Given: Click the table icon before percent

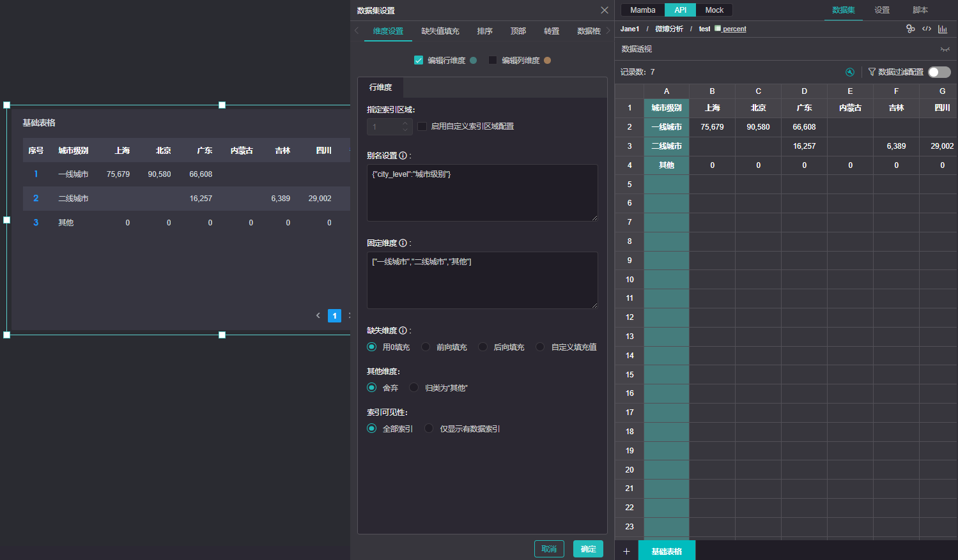Looking at the screenshot, I should coord(718,29).
